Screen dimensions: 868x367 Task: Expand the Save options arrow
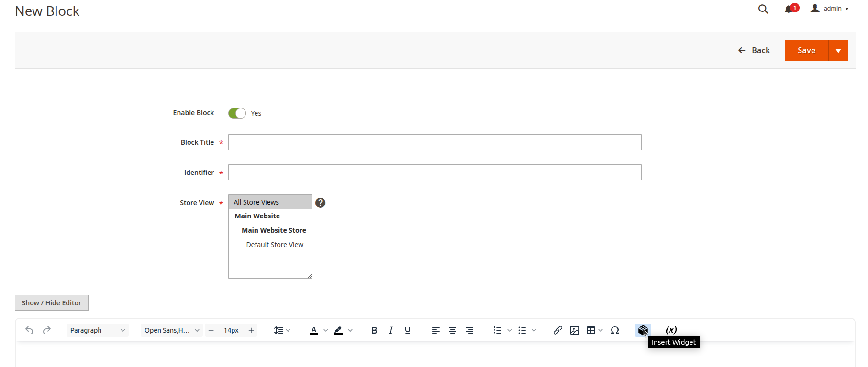tap(838, 51)
